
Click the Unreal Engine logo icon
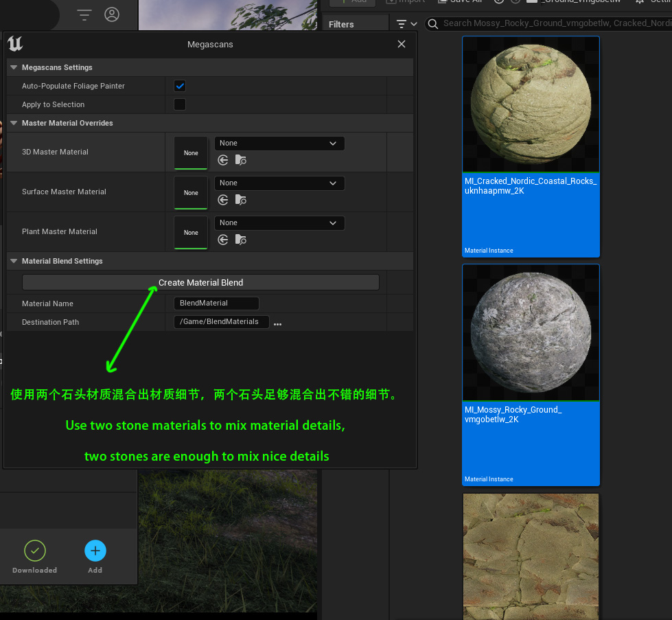click(16, 44)
